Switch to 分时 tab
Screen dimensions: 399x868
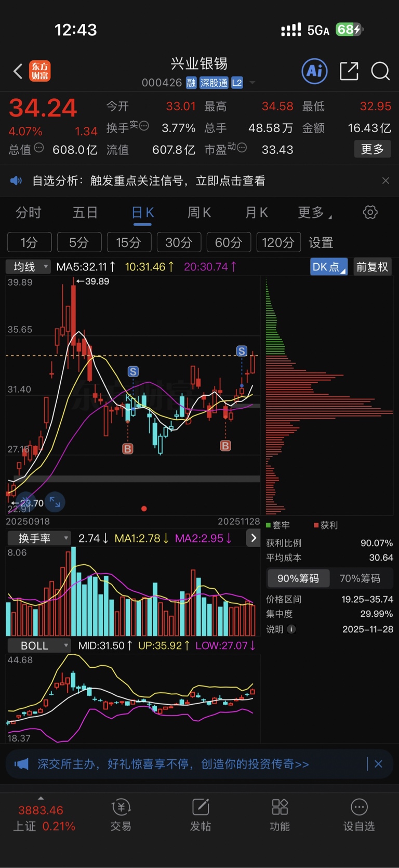tap(29, 212)
